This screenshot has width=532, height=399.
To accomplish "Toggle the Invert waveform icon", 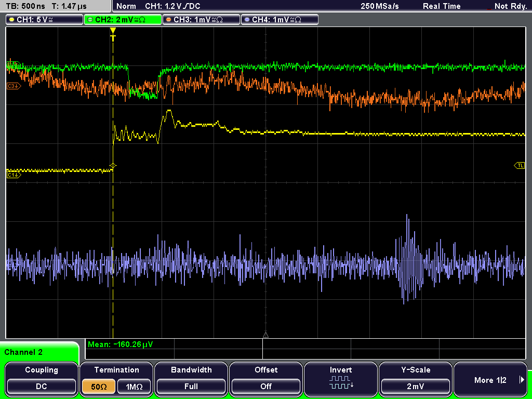I will point(341,382).
